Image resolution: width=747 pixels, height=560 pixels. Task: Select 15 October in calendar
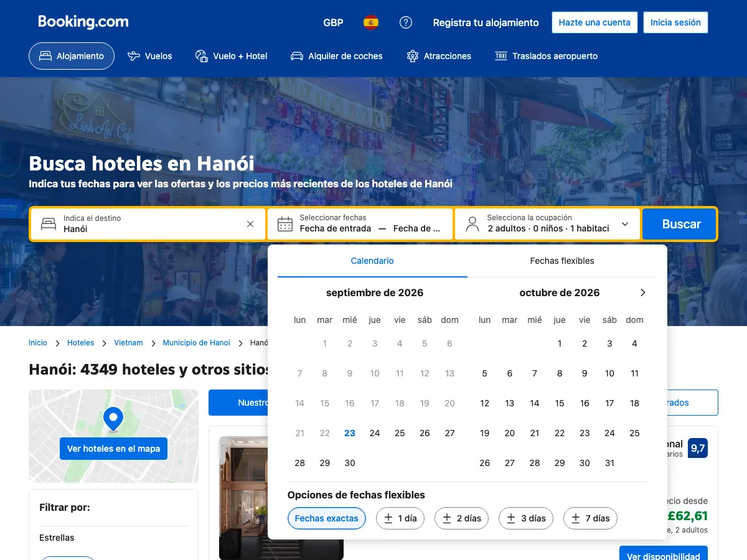coord(560,403)
